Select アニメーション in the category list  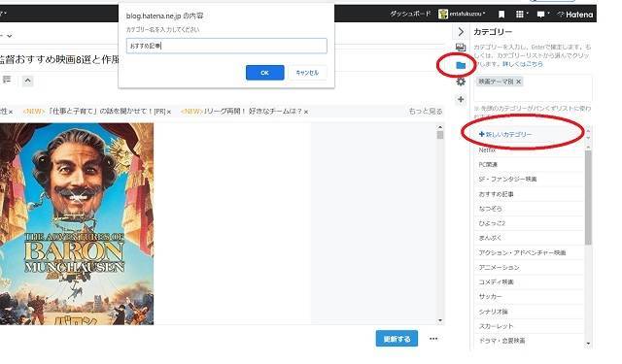(x=530, y=267)
